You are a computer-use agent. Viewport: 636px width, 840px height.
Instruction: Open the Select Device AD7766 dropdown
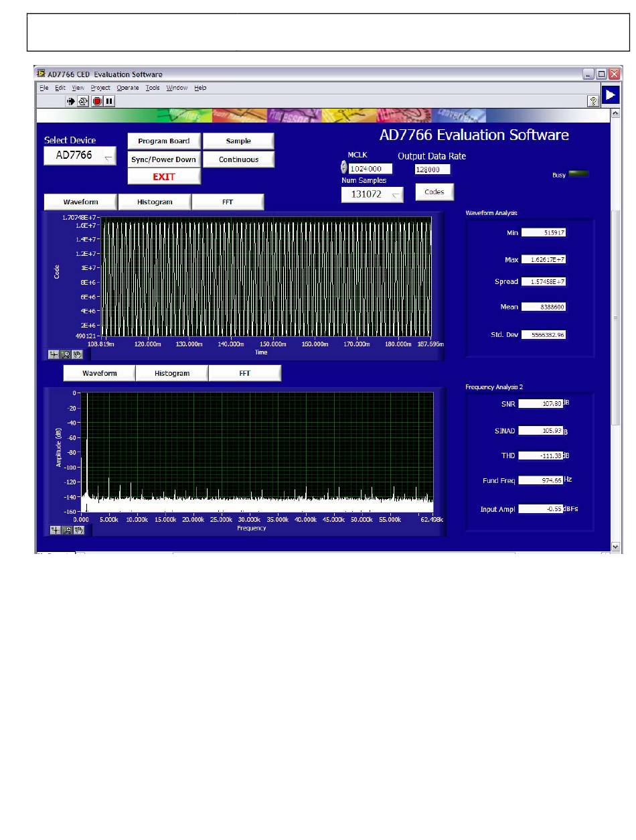[80, 155]
